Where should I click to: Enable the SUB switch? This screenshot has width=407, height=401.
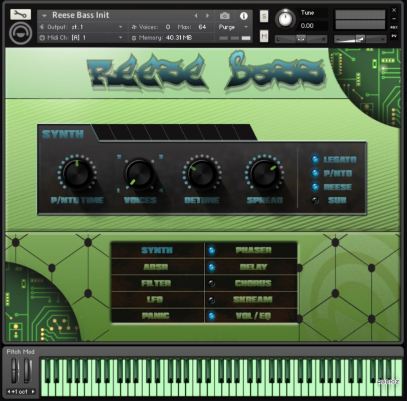[x=315, y=200]
